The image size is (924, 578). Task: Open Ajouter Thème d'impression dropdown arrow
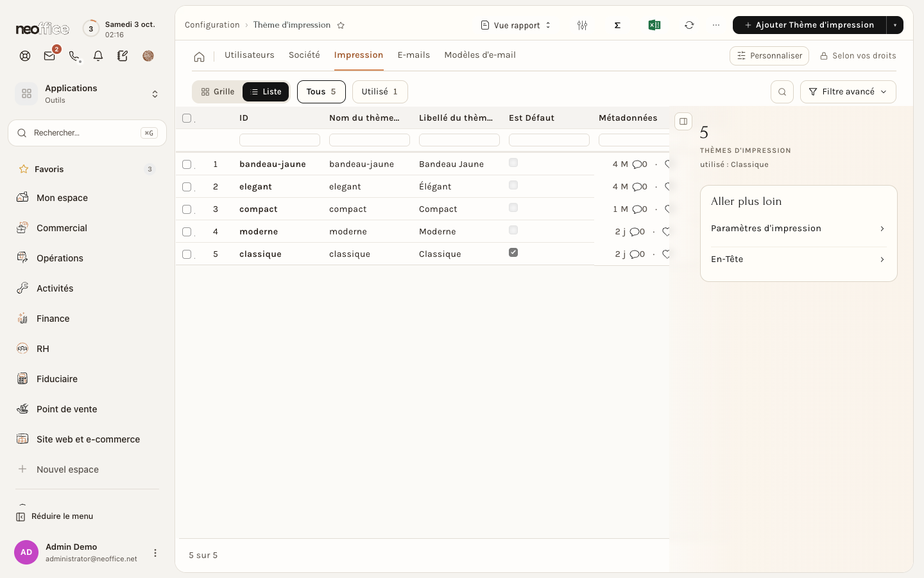point(895,25)
